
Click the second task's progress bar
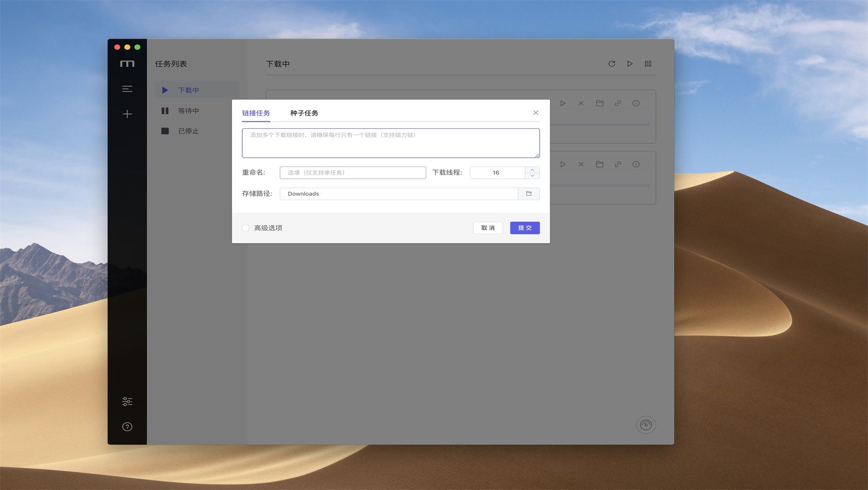point(600,186)
